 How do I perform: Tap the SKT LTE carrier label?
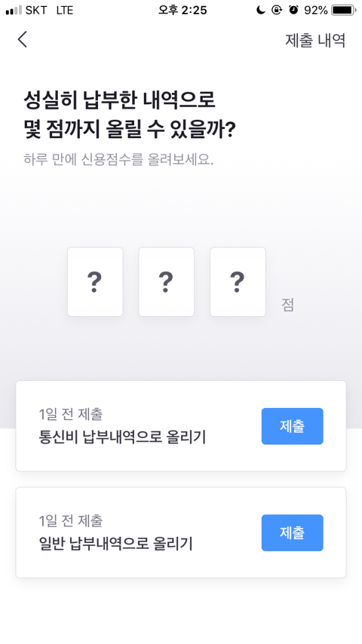point(49,11)
